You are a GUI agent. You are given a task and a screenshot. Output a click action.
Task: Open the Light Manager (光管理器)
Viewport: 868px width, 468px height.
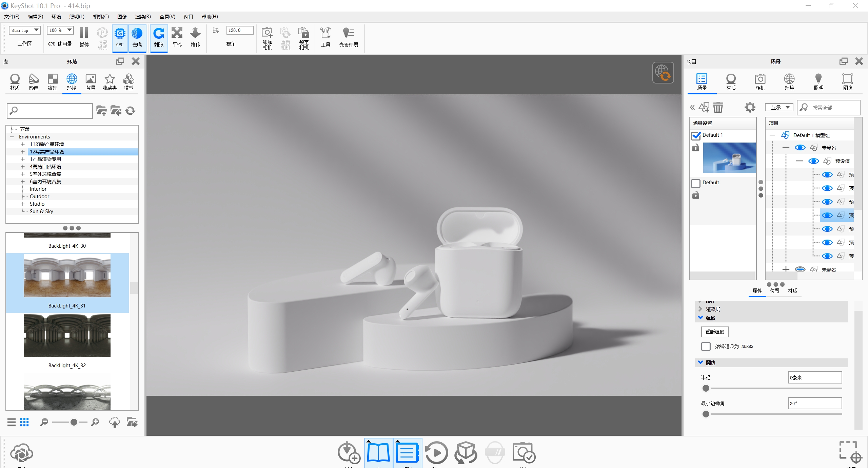click(x=349, y=33)
